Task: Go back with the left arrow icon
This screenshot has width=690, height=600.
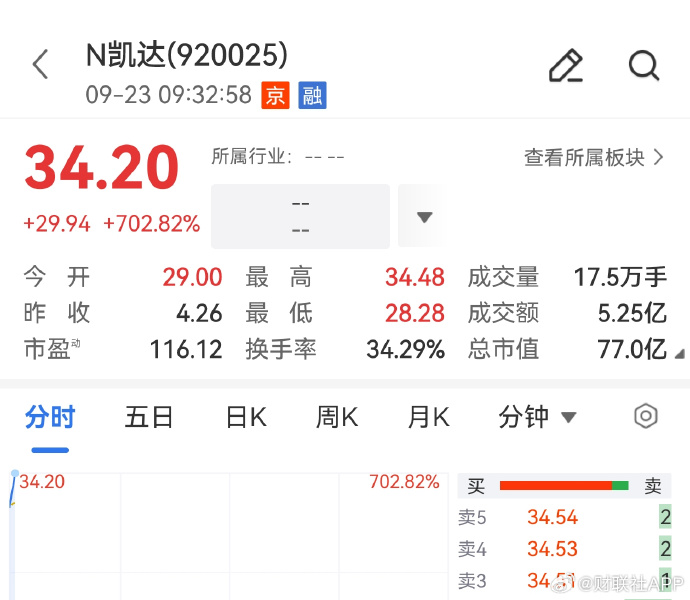Action: pos(40,64)
